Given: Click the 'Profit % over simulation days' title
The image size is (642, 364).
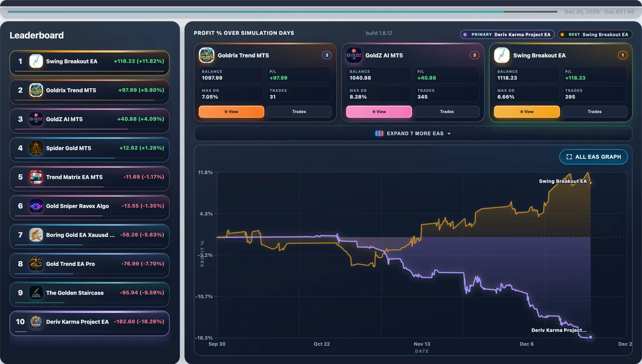Looking at the screenshot, I should [244, 33].
